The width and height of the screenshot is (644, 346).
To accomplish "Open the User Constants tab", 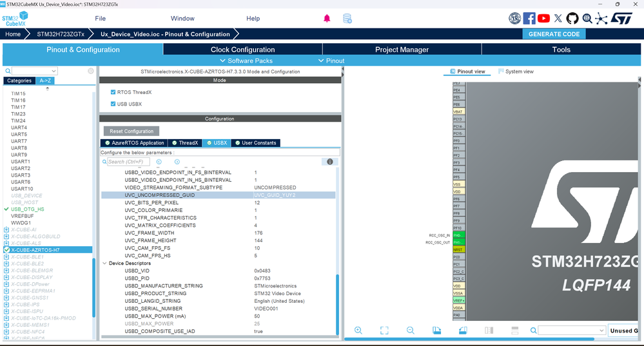I will 255,143.
